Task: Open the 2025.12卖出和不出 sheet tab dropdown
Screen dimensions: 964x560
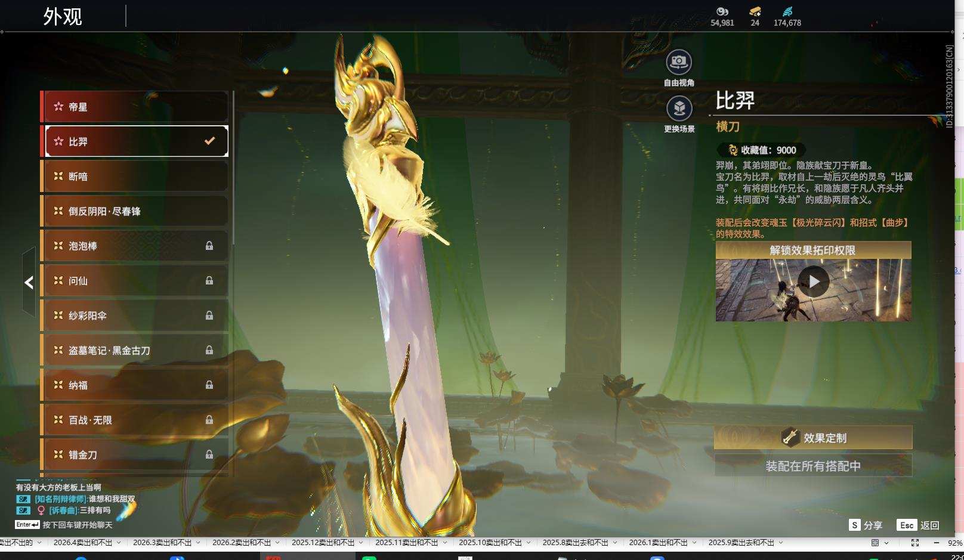Action: [361, 543]
